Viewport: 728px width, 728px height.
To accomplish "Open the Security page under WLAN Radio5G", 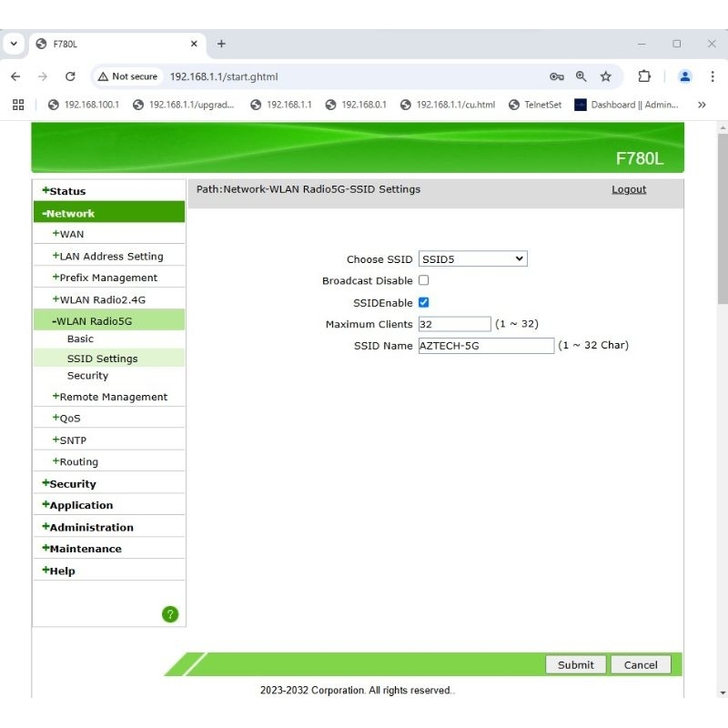I will click(x=87, y=376).
